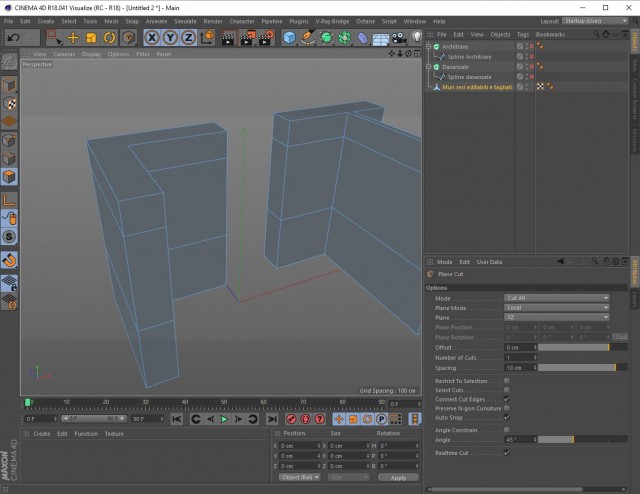The height and width of the screenshot is (494, 640).
Task: Enable the Axis mode icon
Action: [9, 200]
